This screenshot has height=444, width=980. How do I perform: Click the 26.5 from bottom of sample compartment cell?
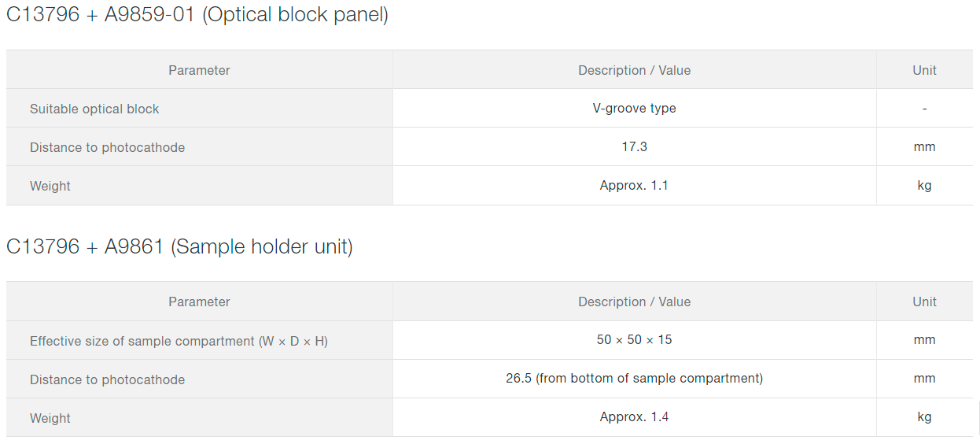point(634,379)
